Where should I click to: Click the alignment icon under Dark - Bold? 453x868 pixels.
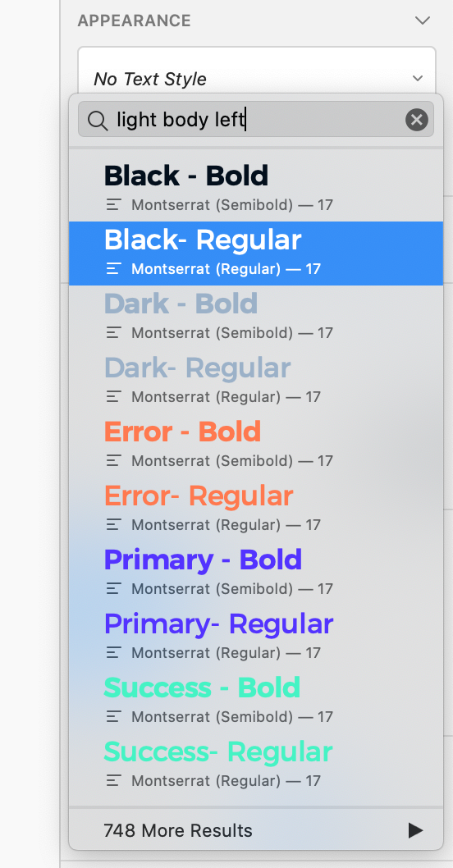[113, 333]
